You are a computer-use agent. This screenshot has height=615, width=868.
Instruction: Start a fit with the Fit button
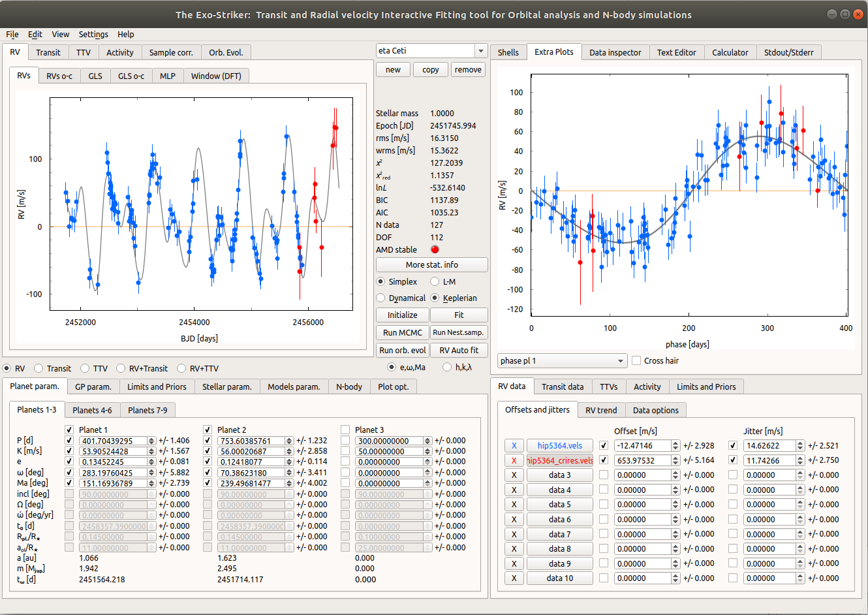459,315
